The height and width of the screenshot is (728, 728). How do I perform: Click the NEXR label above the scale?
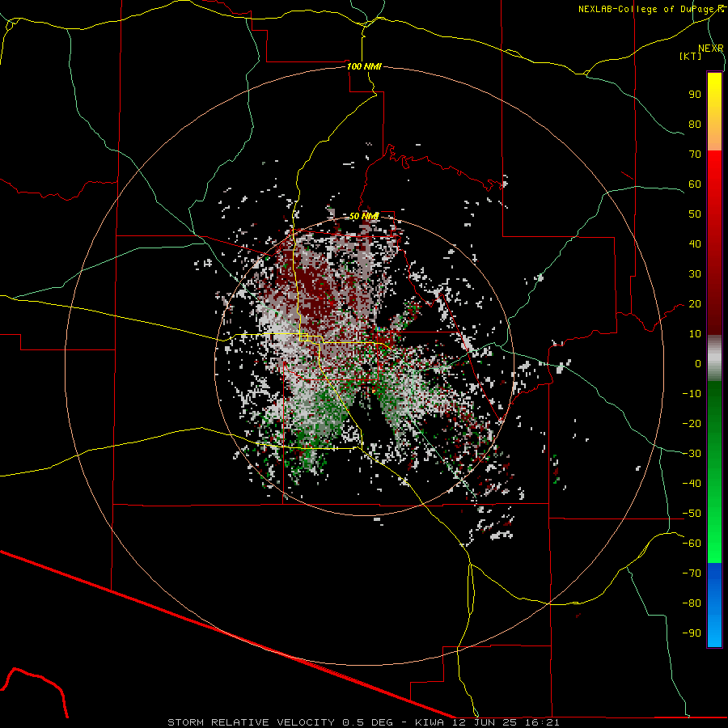[x=711, y=49]
